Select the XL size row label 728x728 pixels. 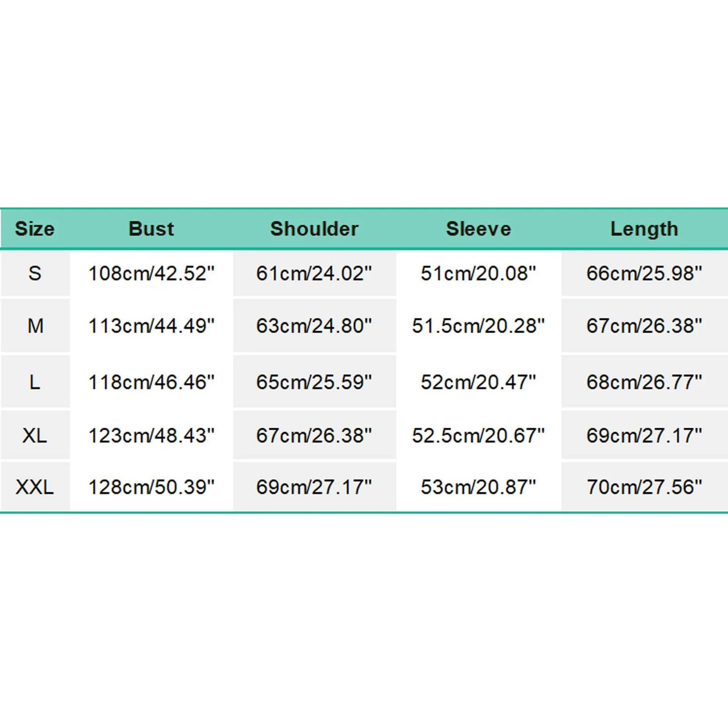pos(35,435)
